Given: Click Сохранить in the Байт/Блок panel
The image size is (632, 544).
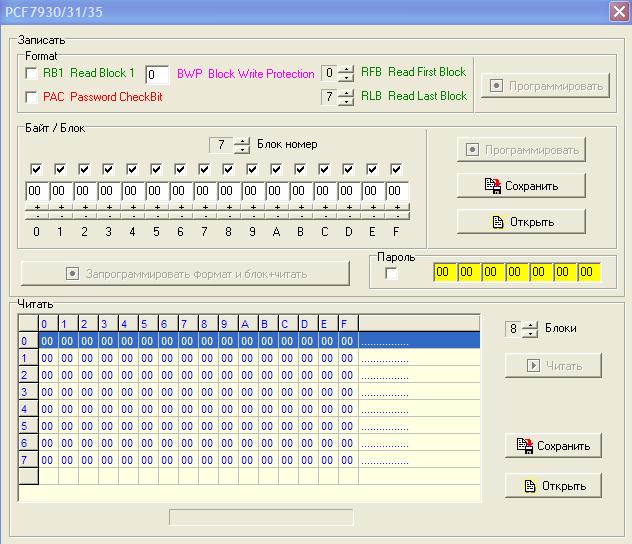Looking at the screenshot, I should pyautogui.click(x=521, y=186).
